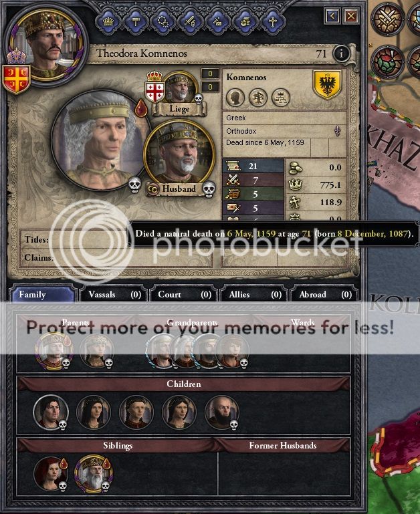Click the ancestor head icon under Komnenos
420x514 pixels.
point(235,98)
